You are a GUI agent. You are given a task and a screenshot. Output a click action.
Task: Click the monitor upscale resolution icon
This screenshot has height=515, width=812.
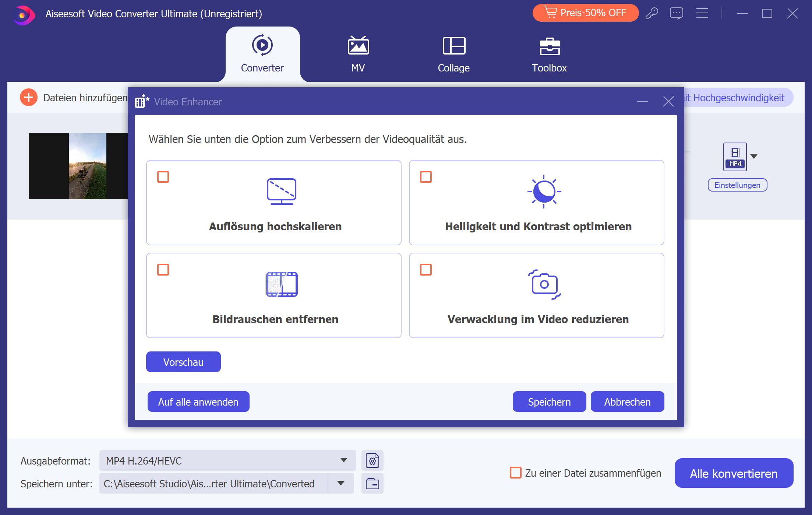pos(282,192)
